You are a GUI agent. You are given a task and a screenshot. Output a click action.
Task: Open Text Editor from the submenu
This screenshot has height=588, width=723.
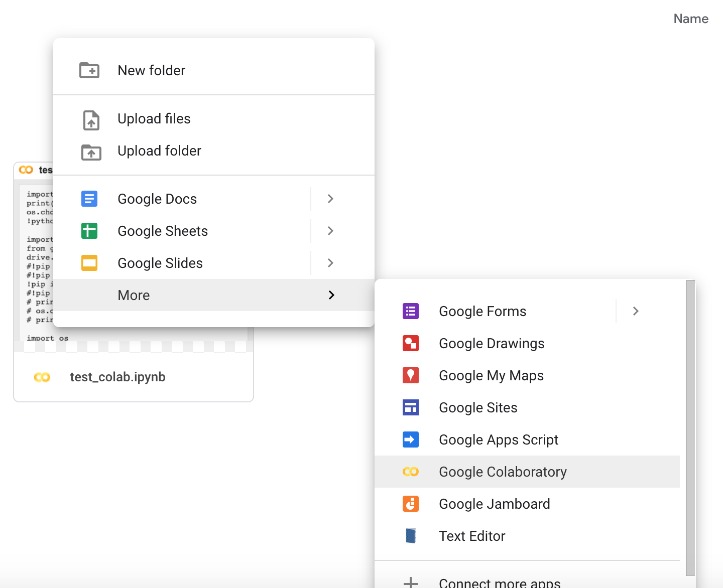527,536
